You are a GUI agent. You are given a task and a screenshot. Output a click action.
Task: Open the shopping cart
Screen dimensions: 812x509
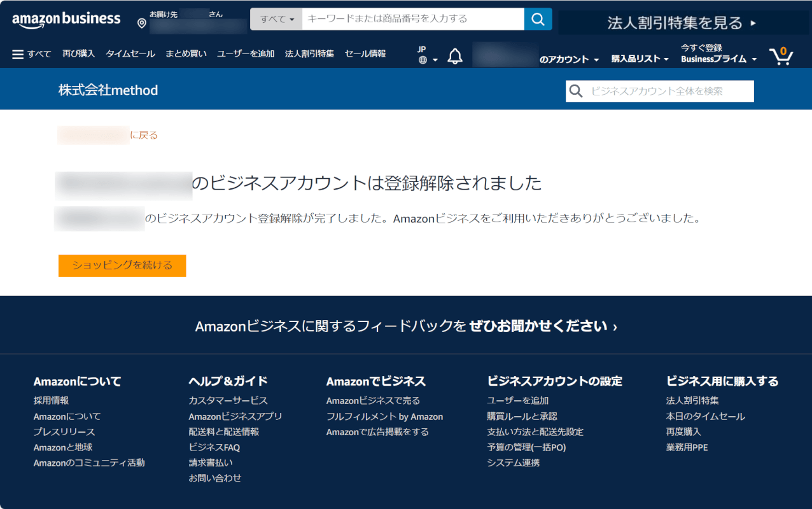(781, 55)
